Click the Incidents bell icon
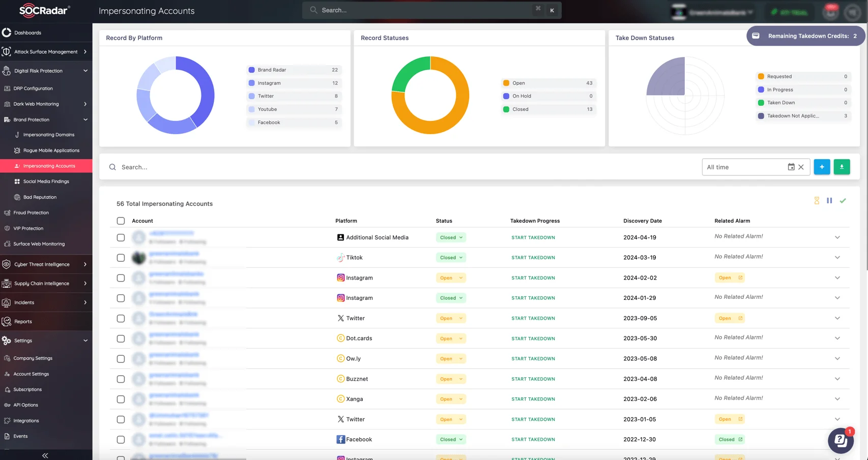The width and height of the screenshot is (868, 460). pyautogui.click(x=7, y=302)
